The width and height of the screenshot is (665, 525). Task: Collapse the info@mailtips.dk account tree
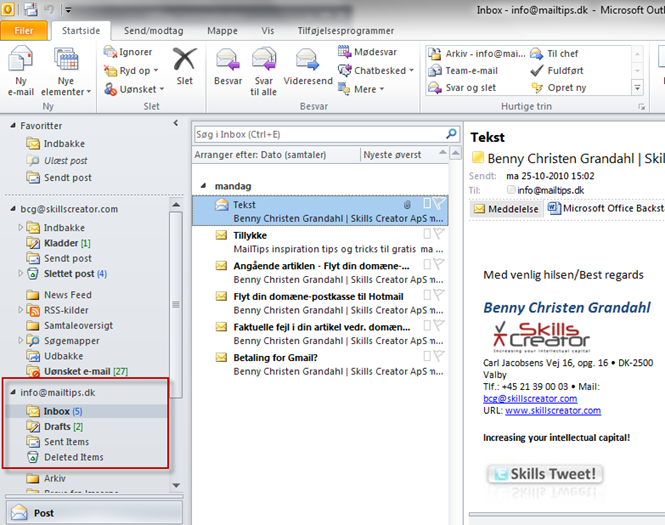pyautogui.click(x=12, y=393)
